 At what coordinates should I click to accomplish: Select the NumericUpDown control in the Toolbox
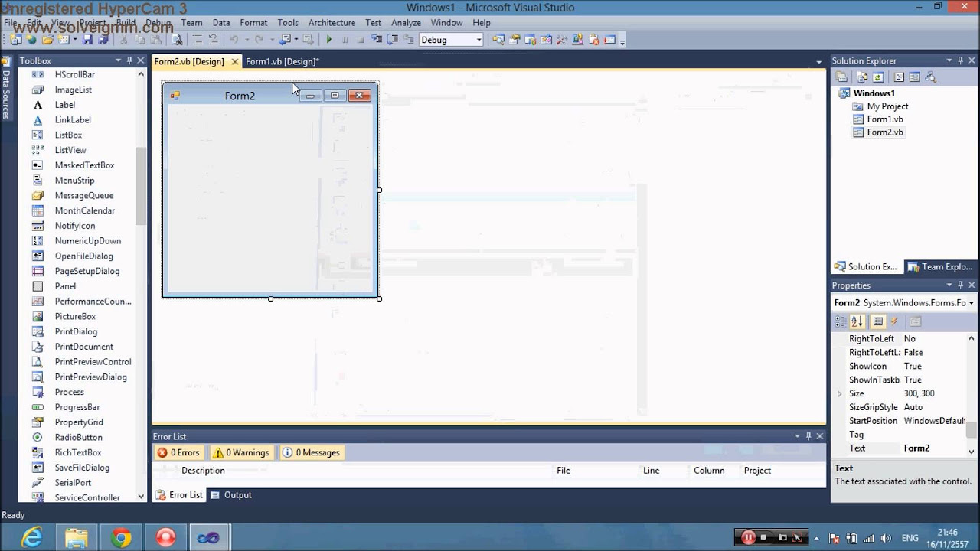tap(87, 241)
